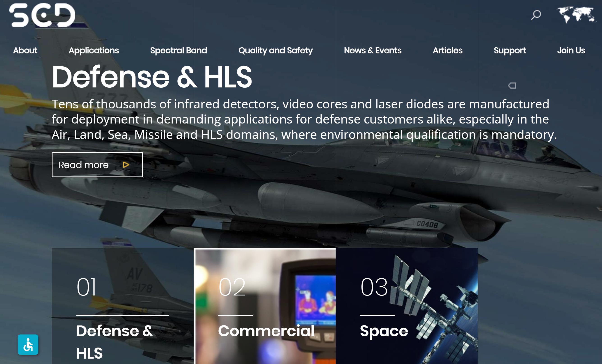Expand the Spectral Band menu
Image resolution: width=602 pixels, height=364 pixels.
click(178, 50)
